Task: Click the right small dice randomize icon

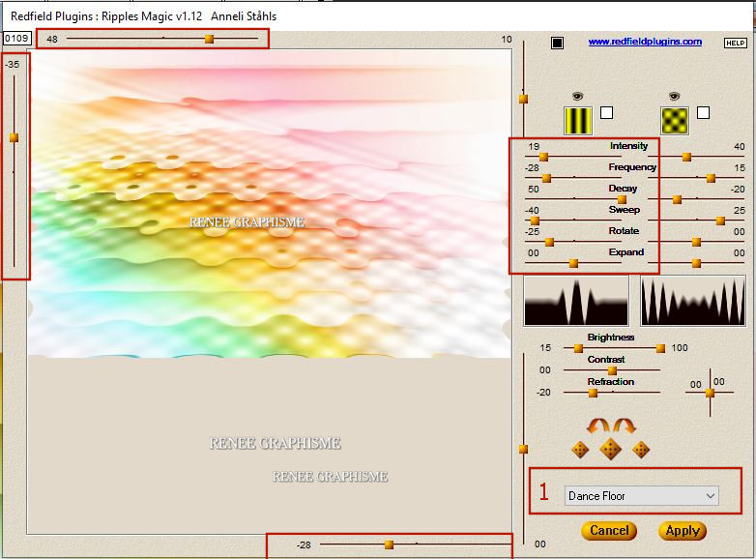Action: point(641,450)
